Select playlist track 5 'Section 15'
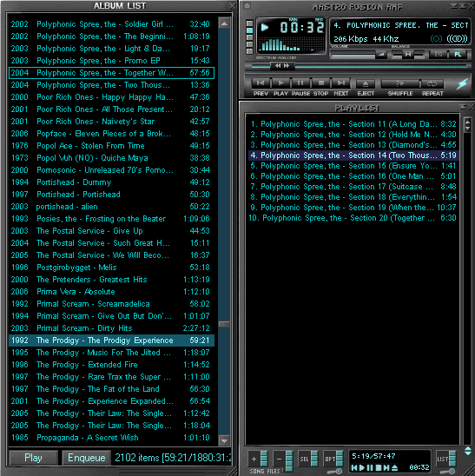The height and width of the screenshot is (476, 475). (x=353, y=166)
